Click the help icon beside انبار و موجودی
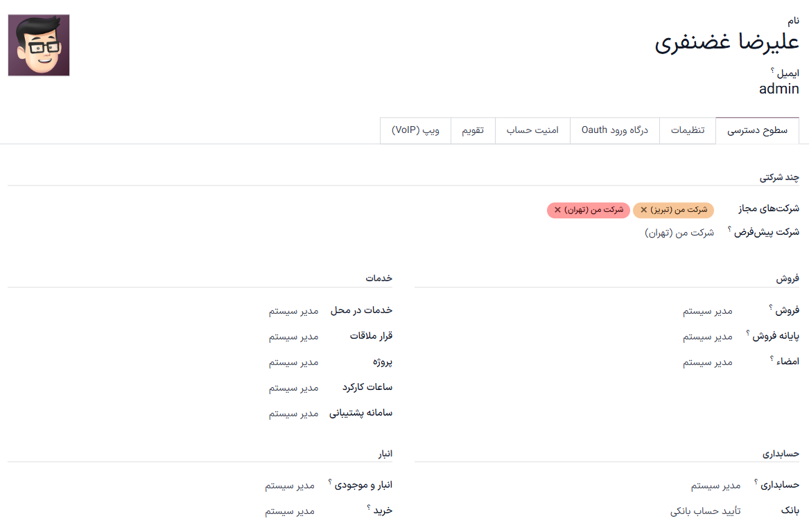Image resolution: width=809 pixels, height=532 pixels. (330, 481)
